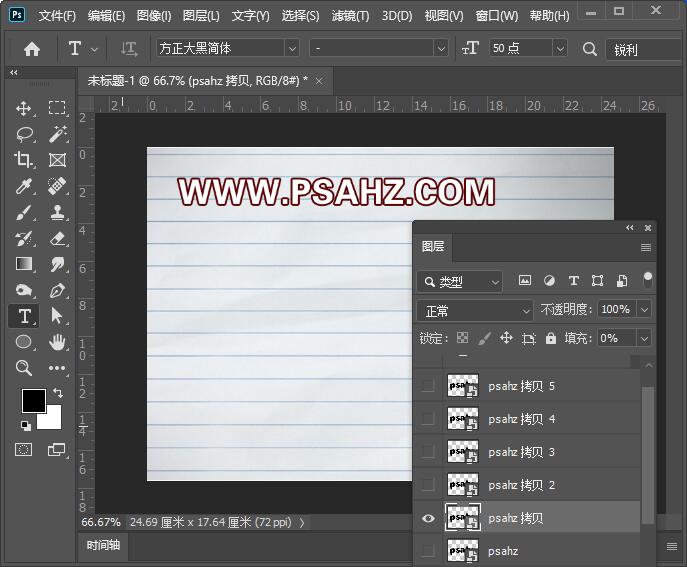Open the blend mode 正常 dropdown
This screenshot has height=567, width=687.
475,311
